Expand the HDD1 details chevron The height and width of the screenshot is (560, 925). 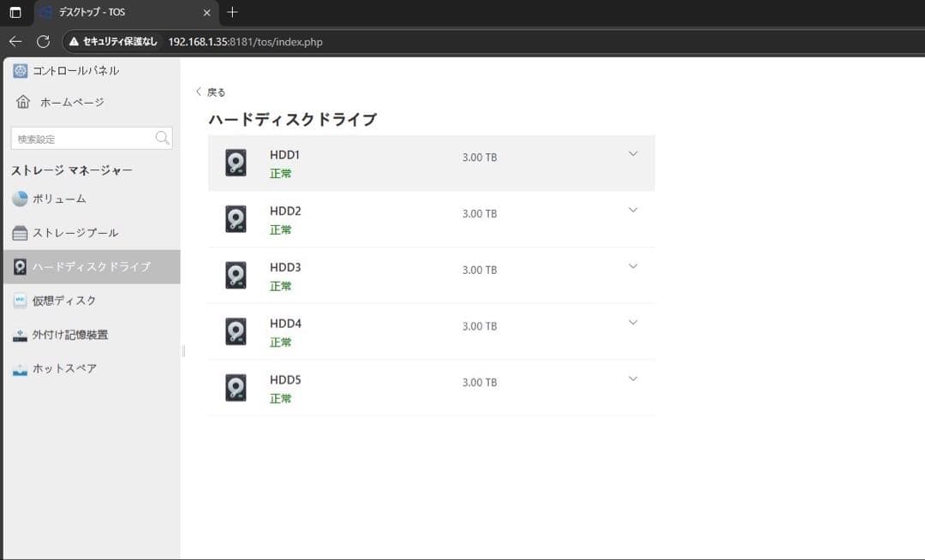click(x=632, y=152)
